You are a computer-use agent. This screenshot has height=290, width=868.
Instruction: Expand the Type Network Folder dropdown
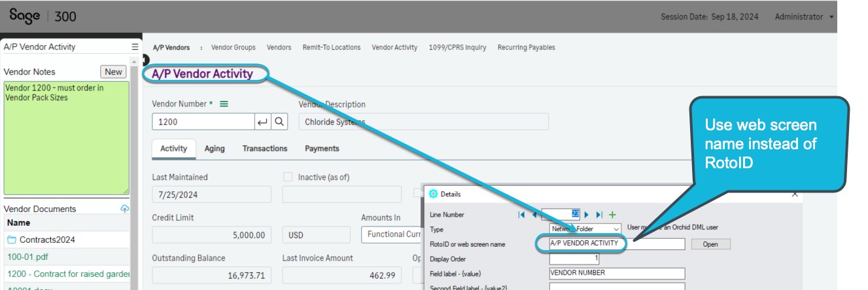(x=616, y=228)
